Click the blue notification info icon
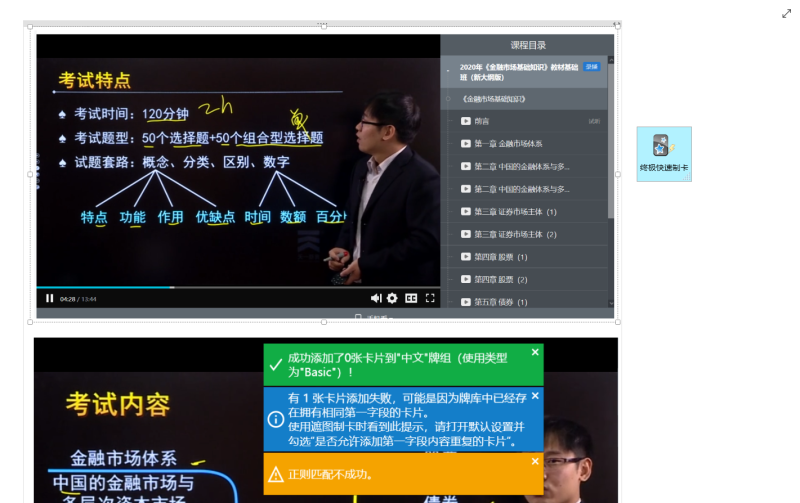 point(276,419)
